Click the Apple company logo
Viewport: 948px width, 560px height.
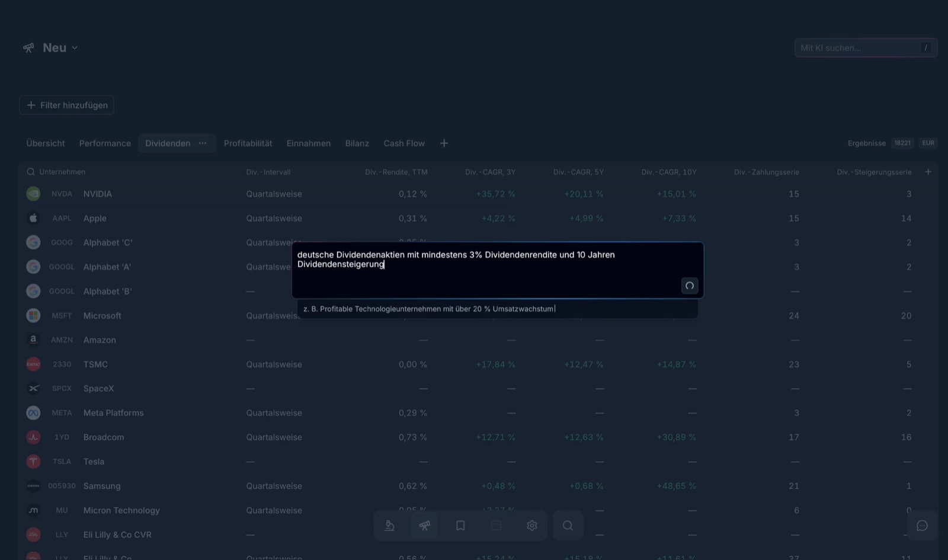click(x=33, y=218)
